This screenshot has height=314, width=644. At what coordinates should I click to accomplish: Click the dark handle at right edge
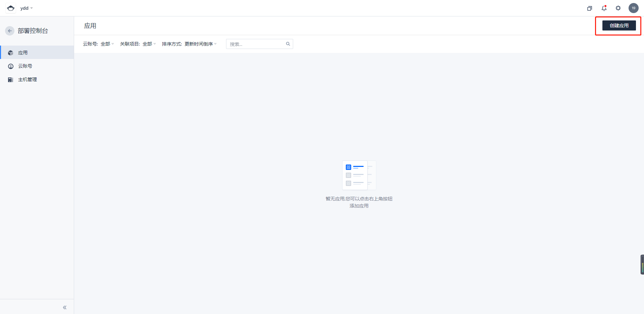(x=642, y=265)
